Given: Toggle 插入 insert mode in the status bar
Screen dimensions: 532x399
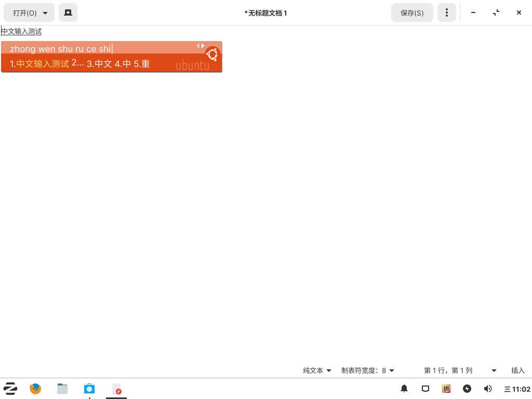Looking at the screenshot, I should tap(517, 370).
